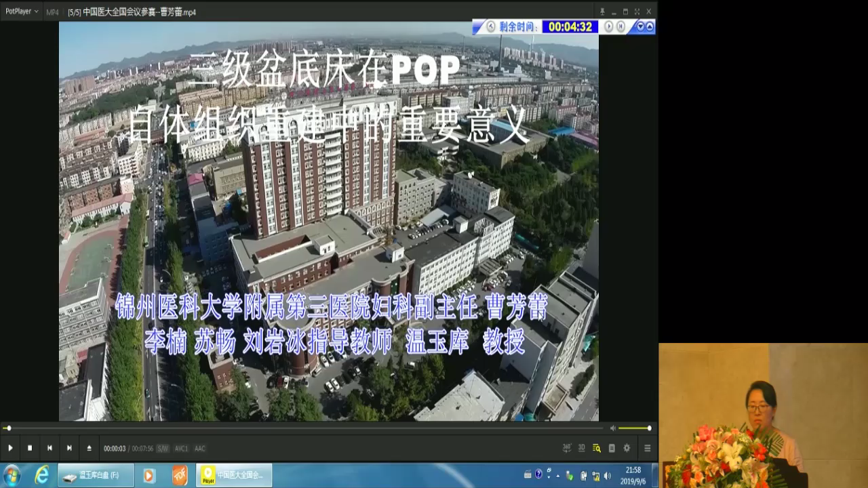868x488 pixels.
Task: Pin the player window on top
Action: [x=602, y=12]
